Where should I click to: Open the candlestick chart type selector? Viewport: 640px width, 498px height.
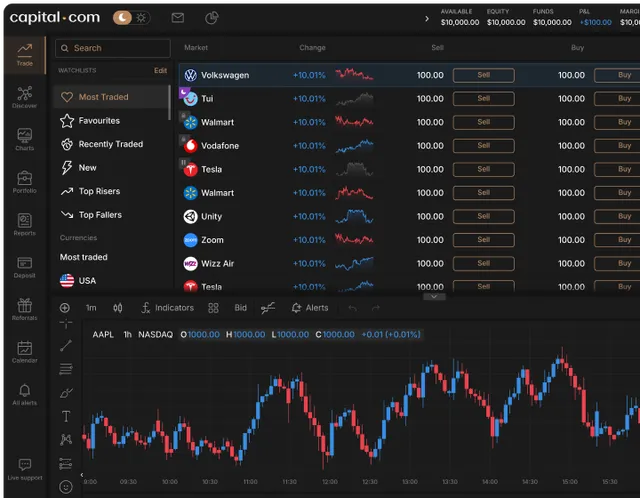tap(118, 308)
